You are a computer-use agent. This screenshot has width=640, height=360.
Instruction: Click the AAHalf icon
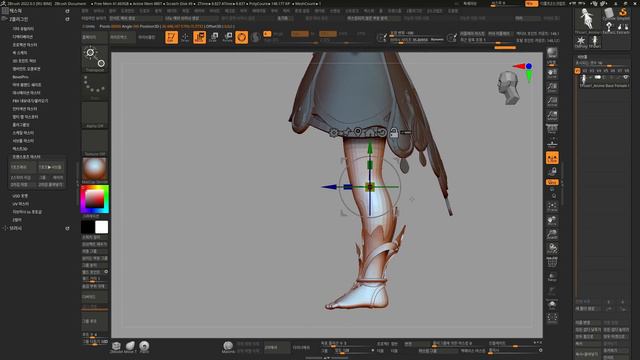[552, 116]
